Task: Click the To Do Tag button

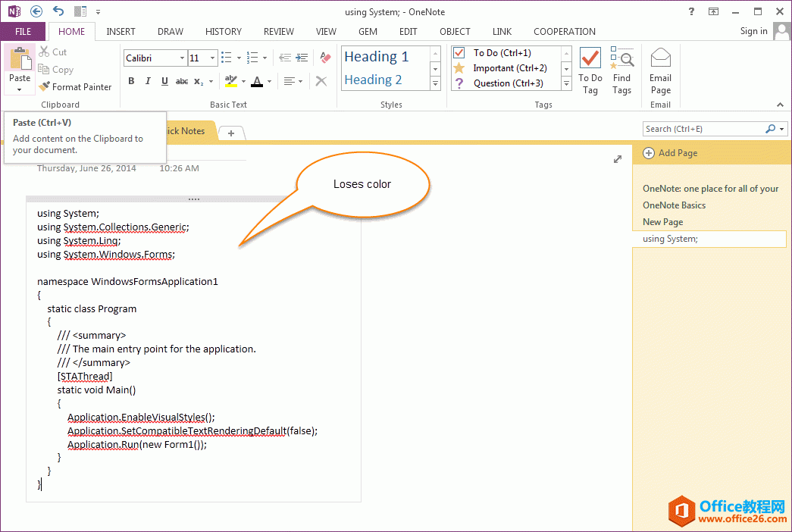Action: 590,71
